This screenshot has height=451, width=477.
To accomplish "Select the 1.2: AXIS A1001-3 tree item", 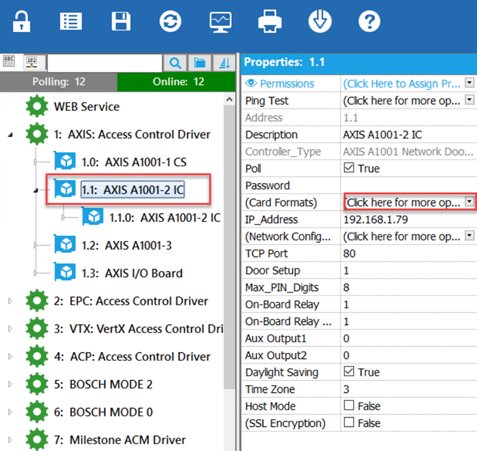I will point(127,245).
